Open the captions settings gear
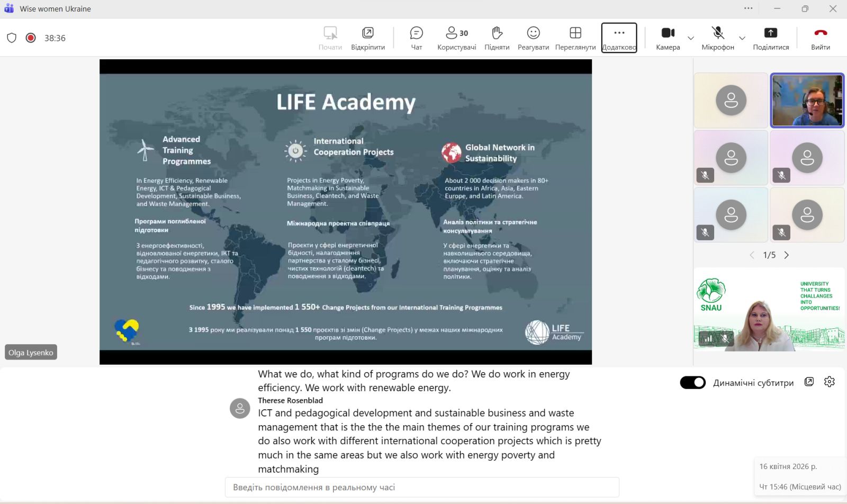Viewport: 847px width, 504px height. 829,382
